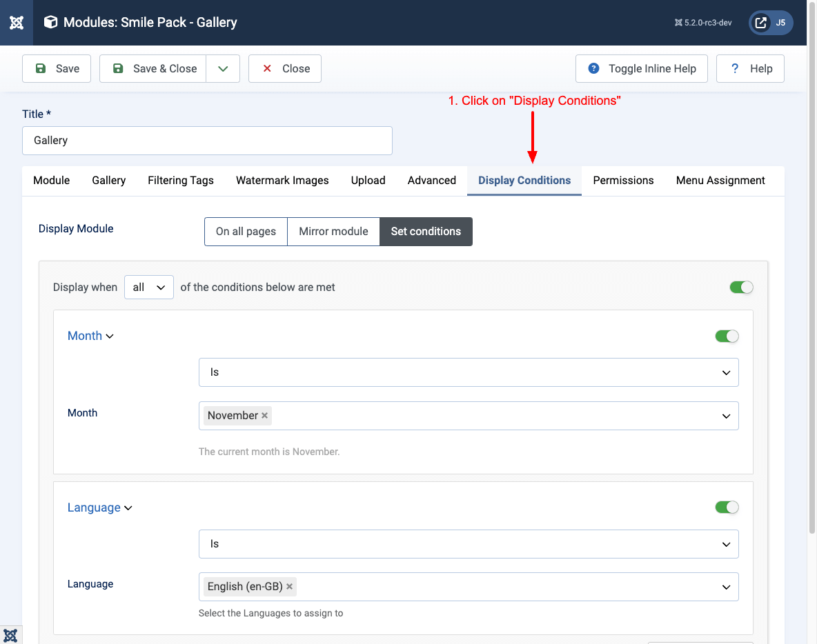This screenshot has height=644, width=817.
Task: Switch to the Module tab
Action: pos(52,181)
